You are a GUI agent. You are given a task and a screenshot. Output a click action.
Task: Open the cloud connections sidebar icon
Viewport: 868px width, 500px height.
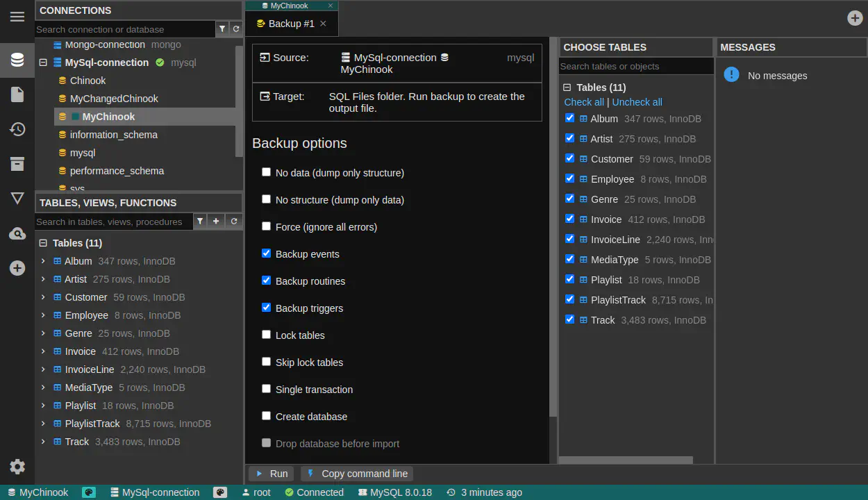pyautogui.click(x=17, y=233)
